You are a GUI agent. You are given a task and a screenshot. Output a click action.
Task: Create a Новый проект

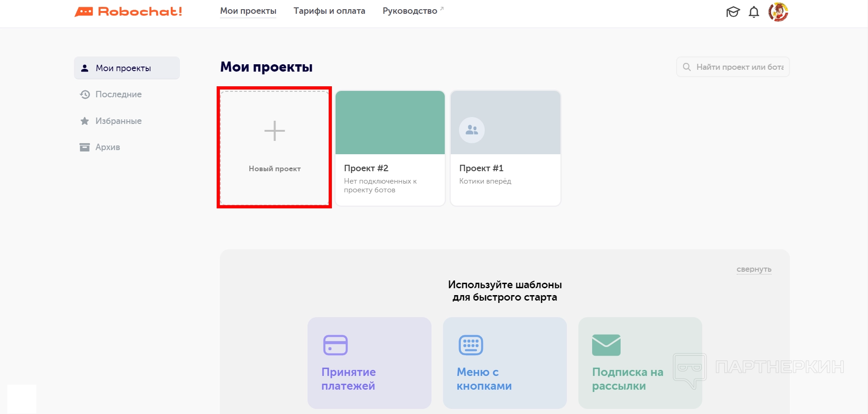[274, 148]
